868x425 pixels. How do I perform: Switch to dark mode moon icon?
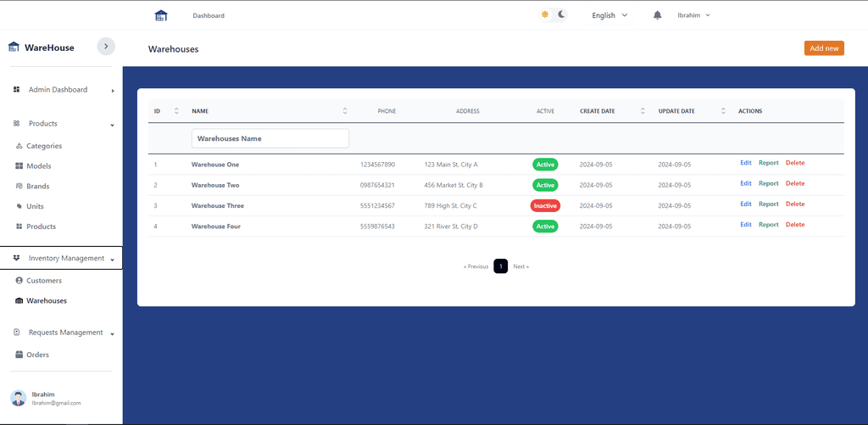[x=561, y=15]
